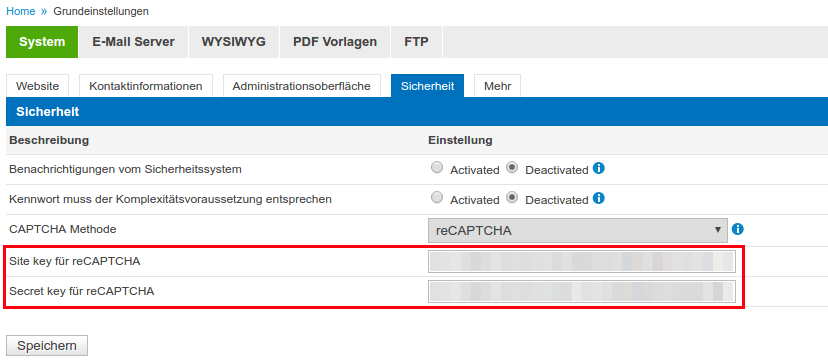
Task: Click the reCAPTCHA dropdown arrow
Action: point(717,230)
